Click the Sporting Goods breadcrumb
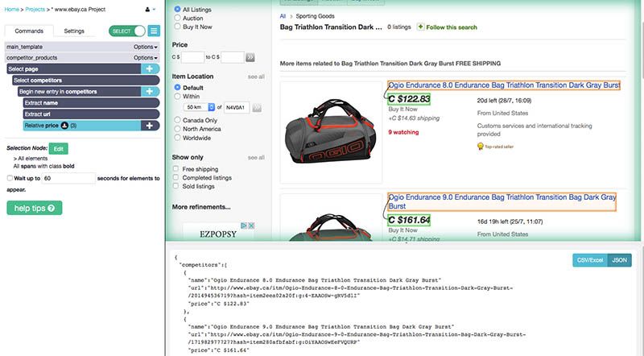 315,16
